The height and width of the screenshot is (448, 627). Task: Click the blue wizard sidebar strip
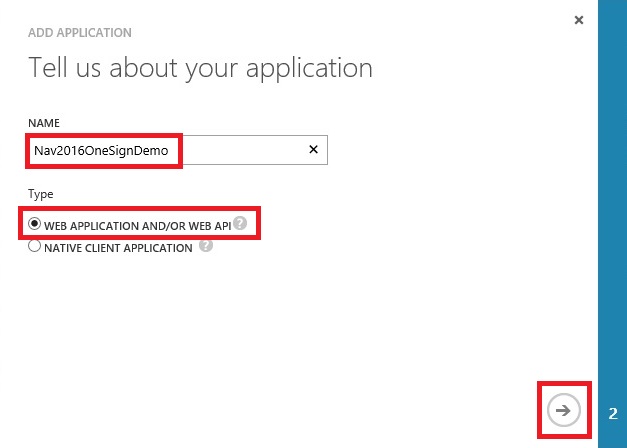[x=612, y=200]
